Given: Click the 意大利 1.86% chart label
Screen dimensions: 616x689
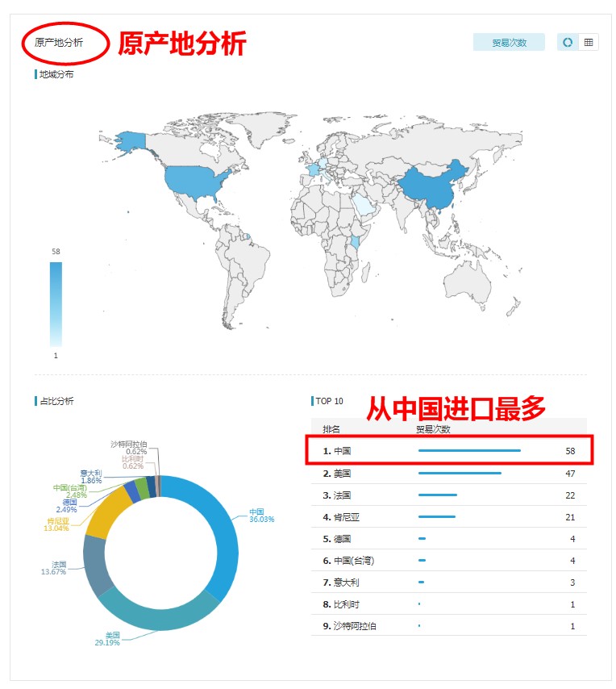Looking at the screenshot, I should (x=91, y=477).
